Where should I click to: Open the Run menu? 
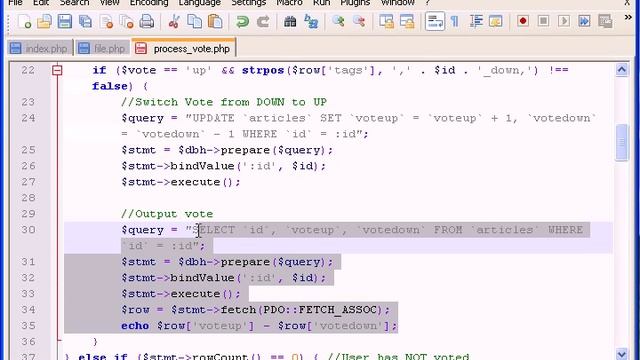(x=322, y=2)
